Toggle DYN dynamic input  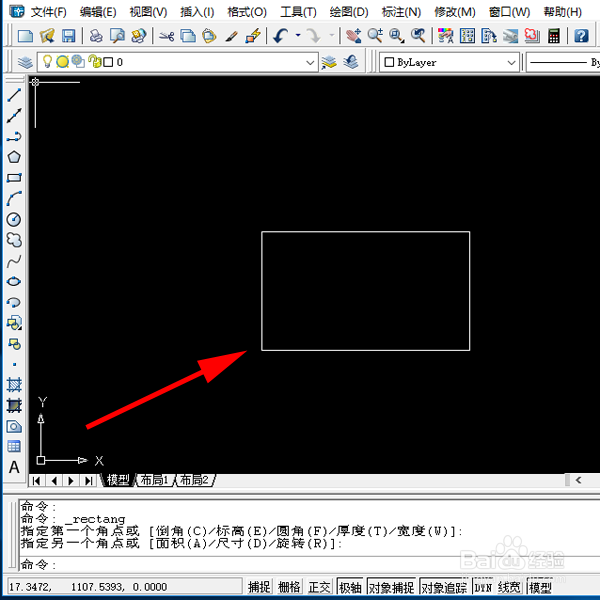pyautogui.click(x=483, y=587)
